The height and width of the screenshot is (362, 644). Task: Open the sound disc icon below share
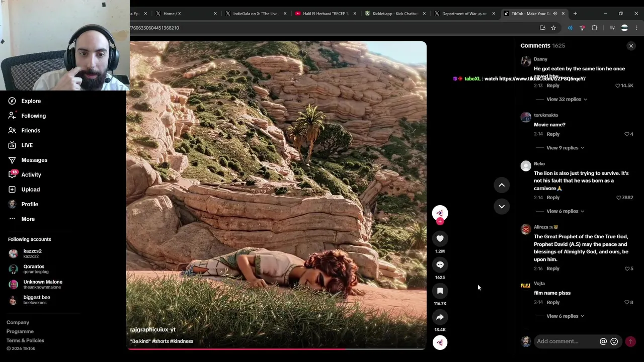pyautogui.click(x=440, y=342)
